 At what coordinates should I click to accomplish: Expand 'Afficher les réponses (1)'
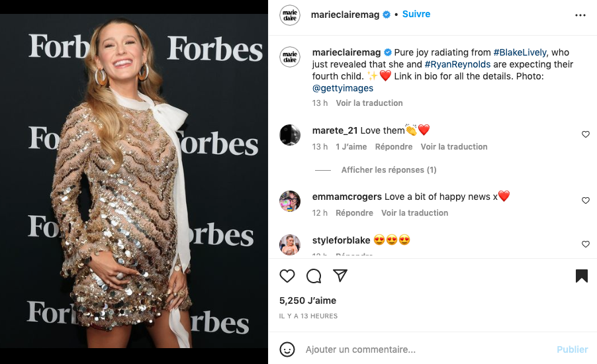[389, 170]
